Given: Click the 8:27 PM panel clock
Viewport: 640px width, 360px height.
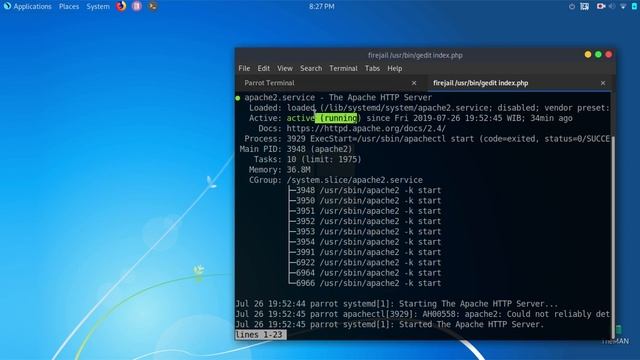Looking at the screenshot, I should pyautogui.click(x=322, y=7).
